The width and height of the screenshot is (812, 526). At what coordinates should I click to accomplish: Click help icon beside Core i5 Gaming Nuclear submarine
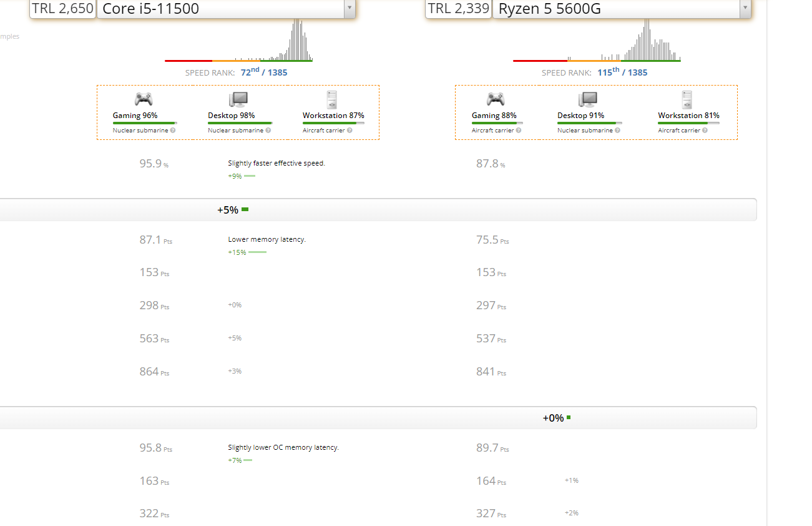[x=173, y=131]
